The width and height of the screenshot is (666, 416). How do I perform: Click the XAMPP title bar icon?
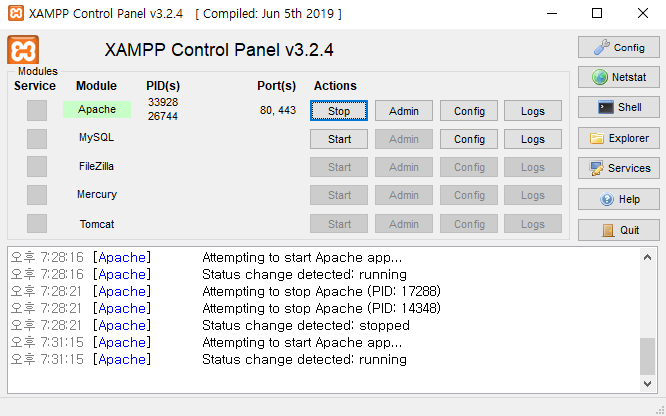[16, 13]
